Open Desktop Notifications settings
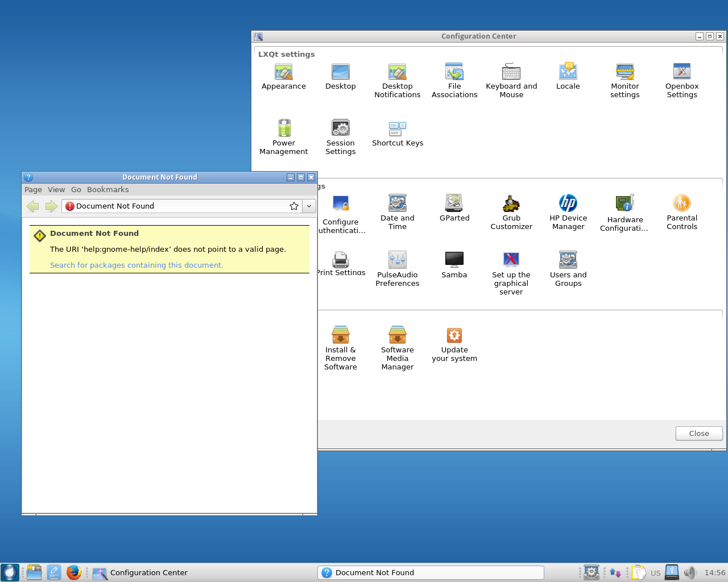728x582 pixels. point(398,81)
